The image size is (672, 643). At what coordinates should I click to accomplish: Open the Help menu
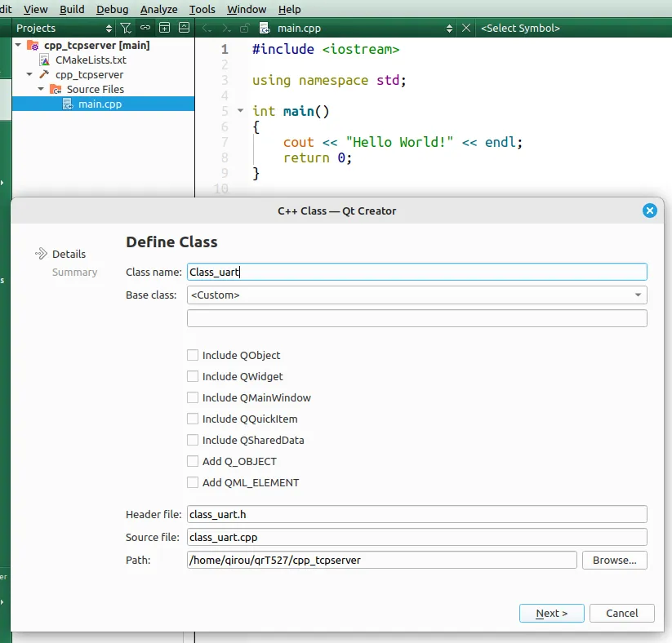tap(289, 9)
